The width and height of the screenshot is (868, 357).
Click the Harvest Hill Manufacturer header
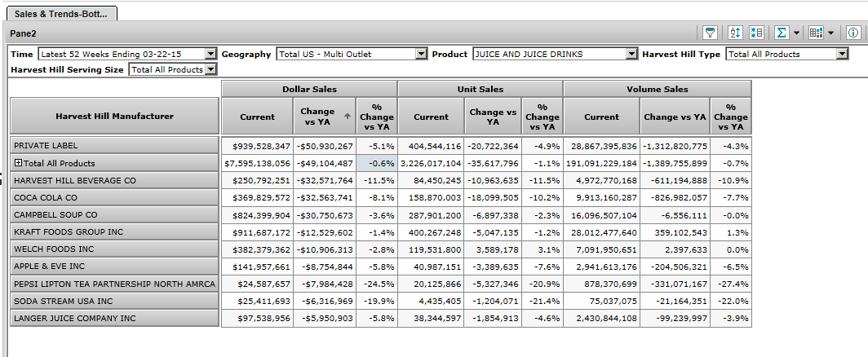click(x=114, y=117)
